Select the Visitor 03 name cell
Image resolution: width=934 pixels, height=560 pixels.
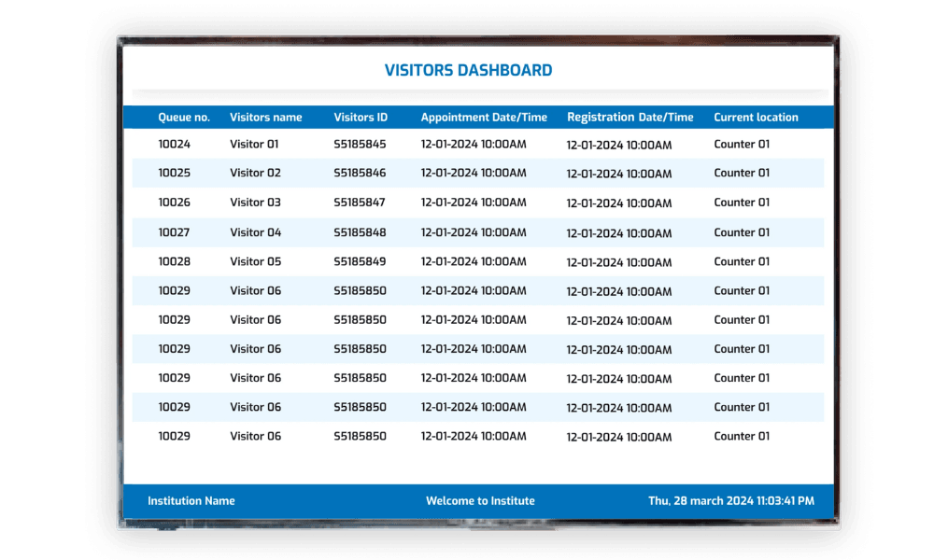[255, 203]
